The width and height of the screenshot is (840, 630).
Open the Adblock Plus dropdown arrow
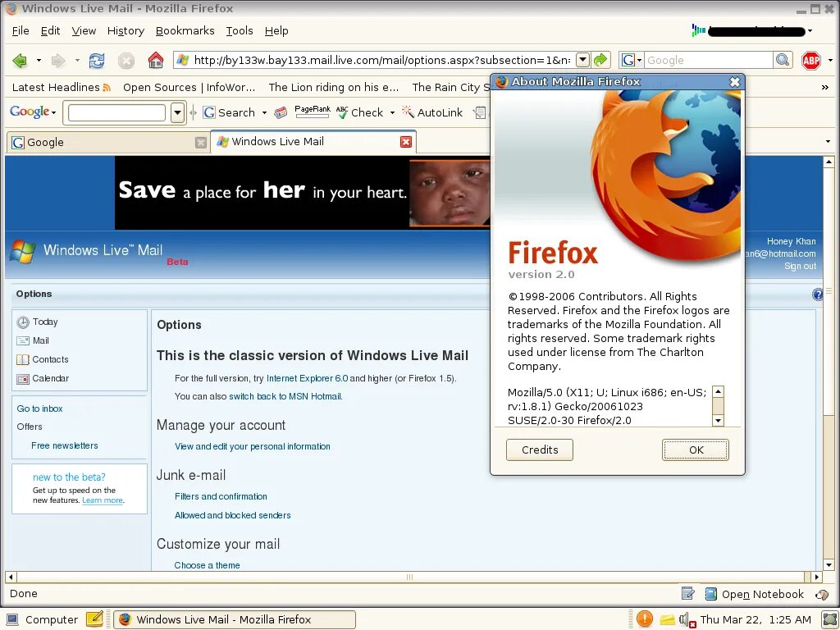tap(830, 60)
